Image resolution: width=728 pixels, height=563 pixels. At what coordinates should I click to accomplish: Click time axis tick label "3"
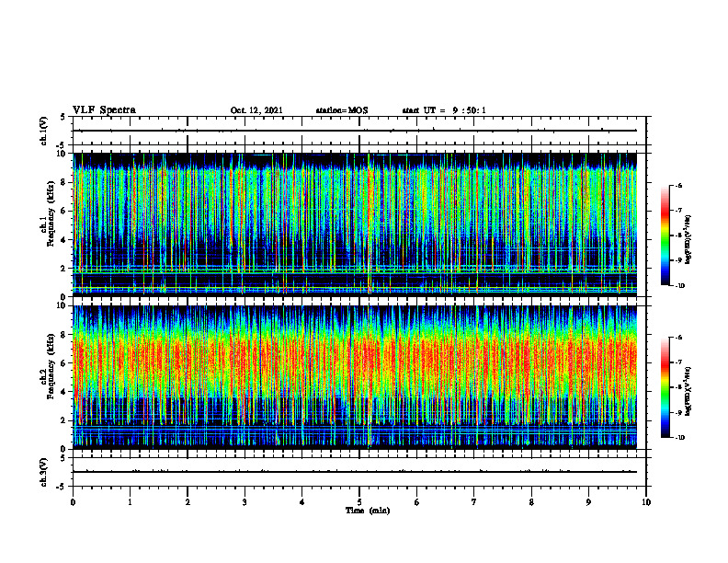(245, 502)
